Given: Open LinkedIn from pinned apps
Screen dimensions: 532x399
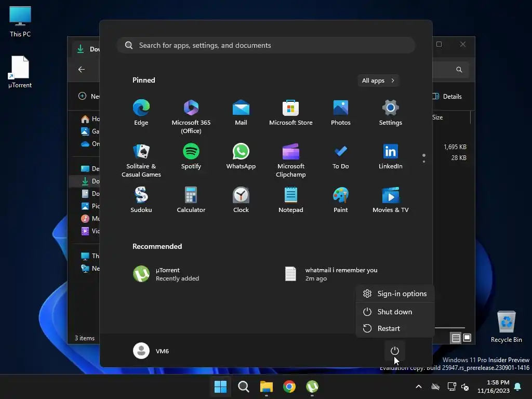Looking at the screenshot, I should coord(391,156).
